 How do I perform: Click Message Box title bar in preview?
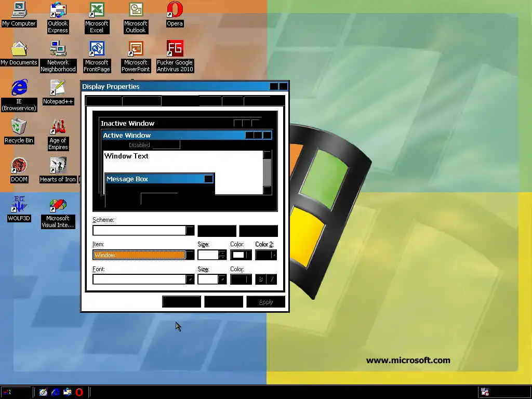159,179
